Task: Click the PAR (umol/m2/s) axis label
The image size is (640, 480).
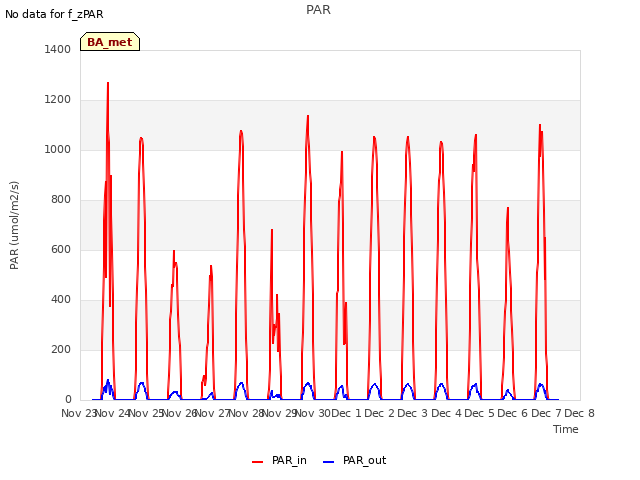Action: [x=14, y=225]
